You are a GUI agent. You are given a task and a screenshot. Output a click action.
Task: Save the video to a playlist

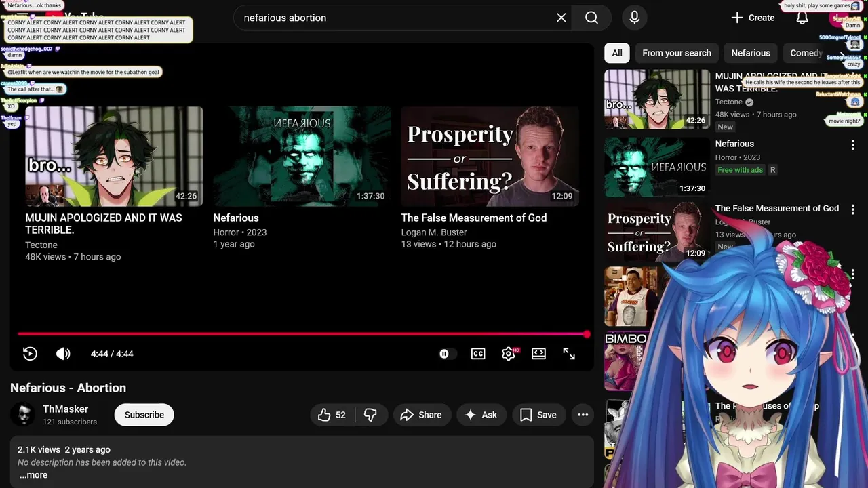(x=538, y=415)
